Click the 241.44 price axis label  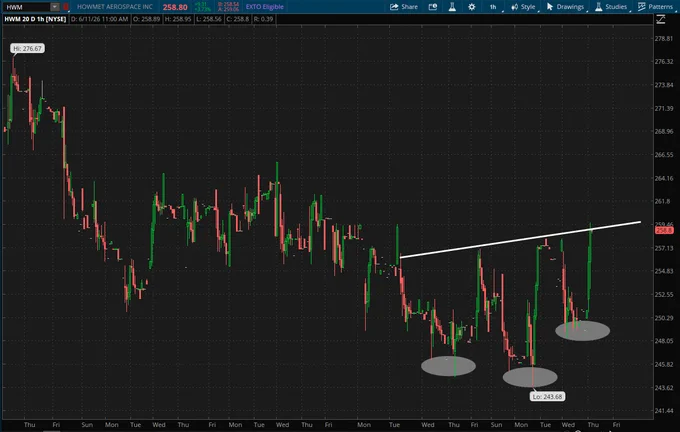click(x=664, y=410)
